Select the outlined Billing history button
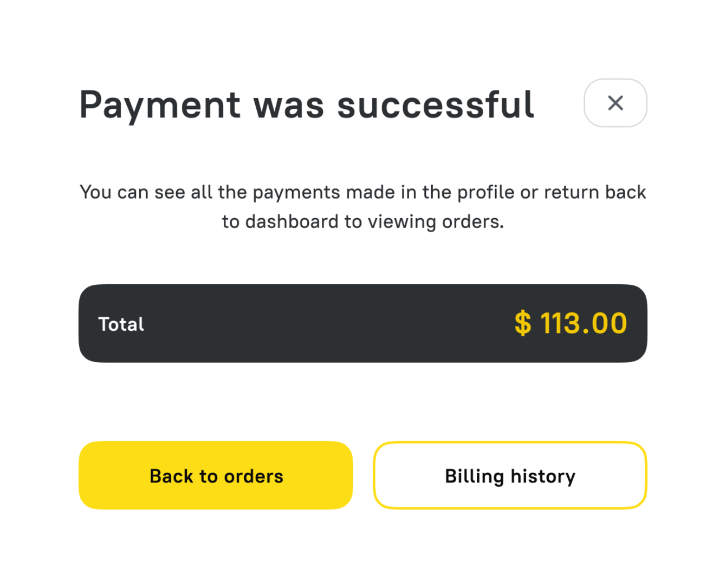This screenshot has height=588, width=726. coord(510,475)
